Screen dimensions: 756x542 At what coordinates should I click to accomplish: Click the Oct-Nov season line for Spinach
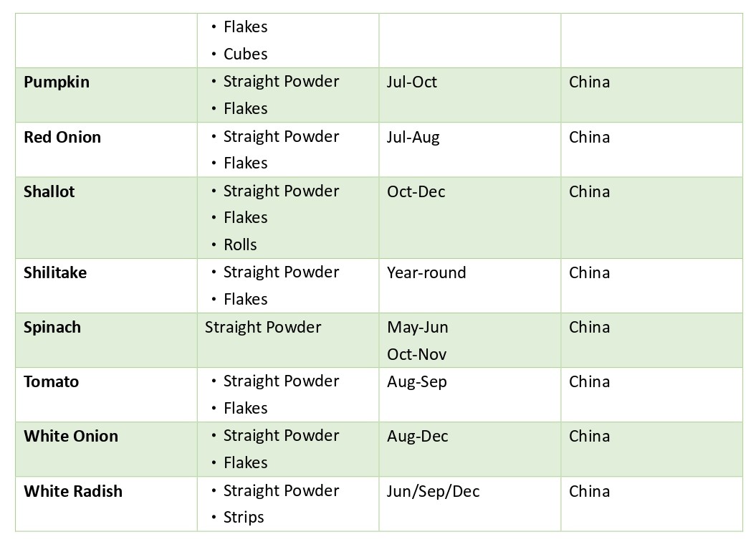pos(417,354)
